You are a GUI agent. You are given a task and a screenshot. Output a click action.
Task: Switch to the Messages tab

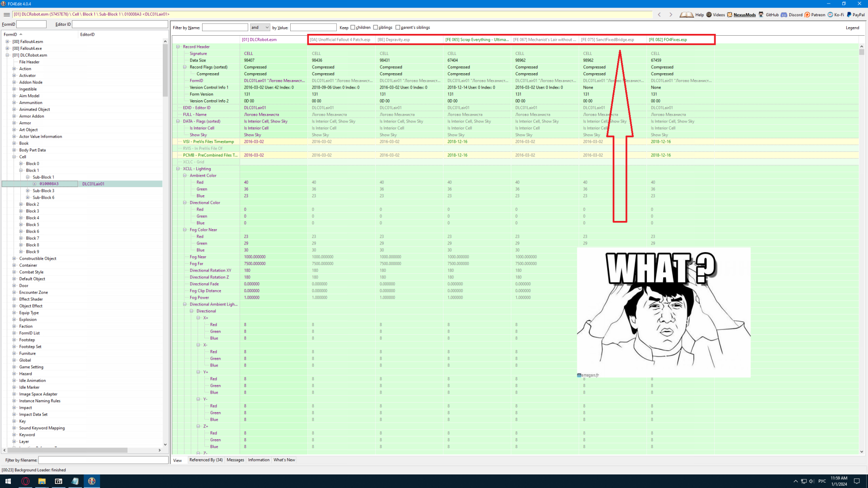pyautogui.click(x=235, y=460)
